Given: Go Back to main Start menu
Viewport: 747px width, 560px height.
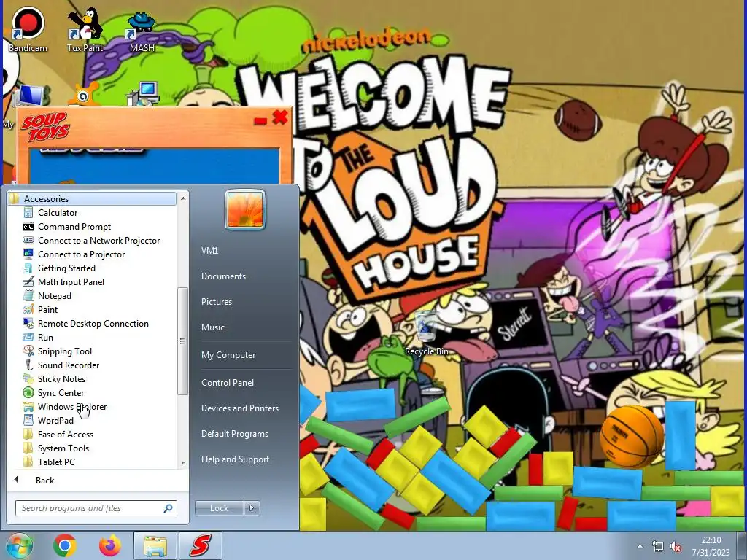Looking at the screenshot, I should point(44,480).
